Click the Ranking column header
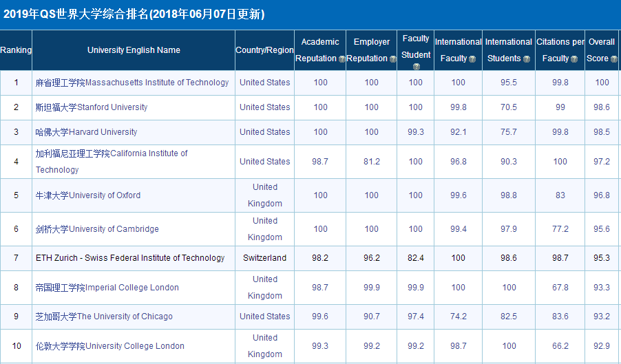 (x=16, y=50)
